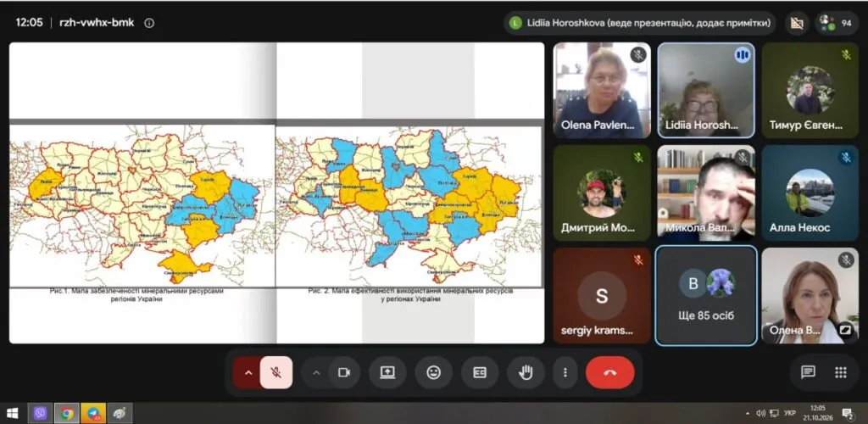
Task: Select Тимур Євген... participant tile
Action: click(x=810, y=90)
